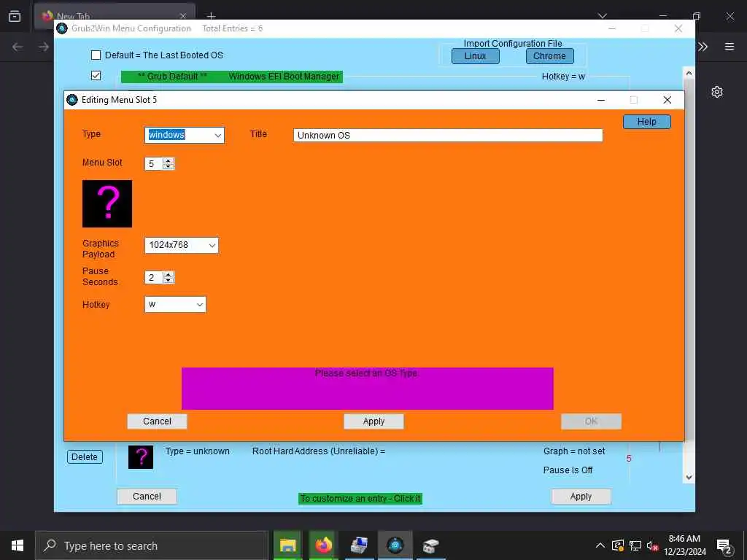Increase the Pause Seconds spinner
This screenshot has width=747, height=560.
[x=168, y=274]
